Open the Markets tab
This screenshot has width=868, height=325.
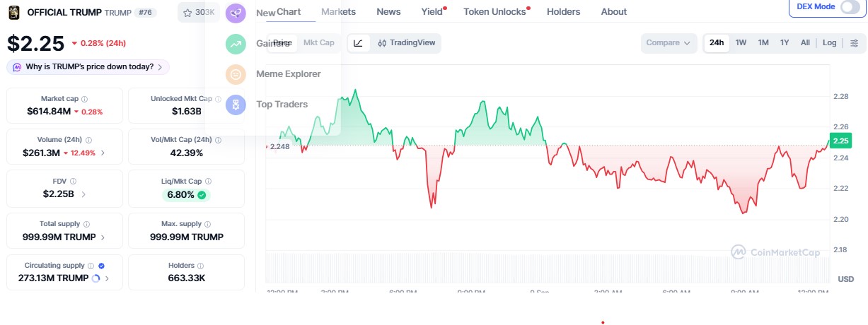pyautogui.click(x=338, y=11)
